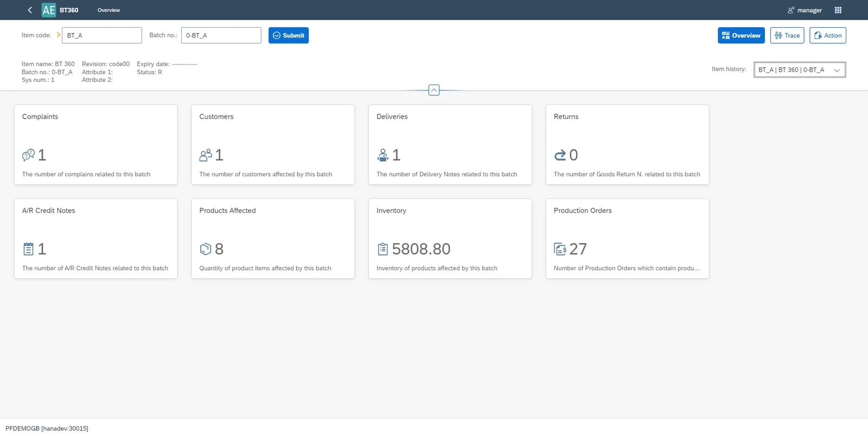Image resolution: width=868 pixels, height=438 pixels.
Task: Switch to the Trace view
Action: coord(787,35)
